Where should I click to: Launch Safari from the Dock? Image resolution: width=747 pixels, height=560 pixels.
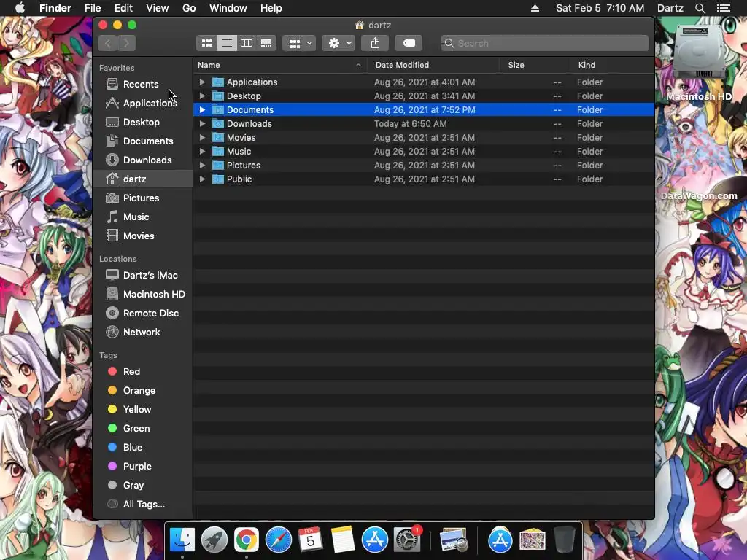[278, 540]
